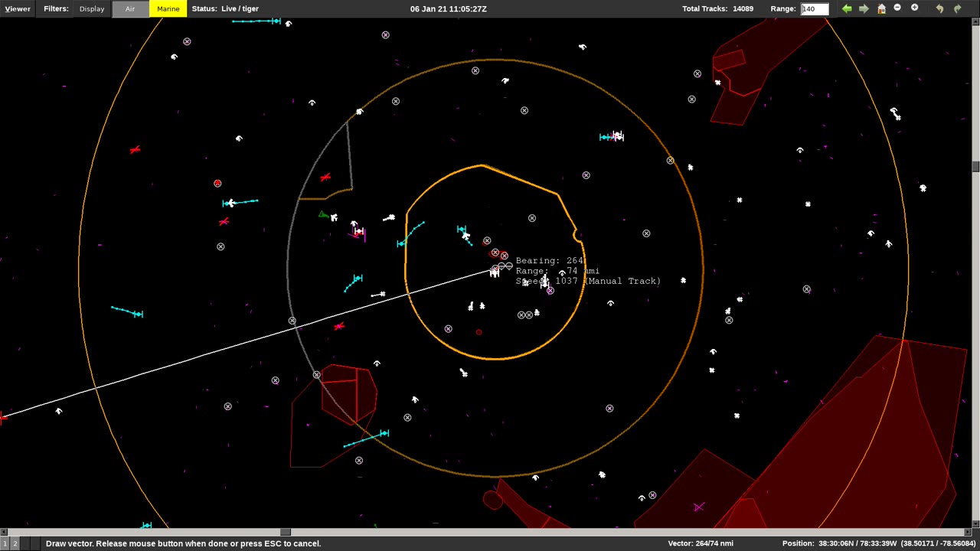Viewport: 980px width, 551px height.
Task: Click the 'Filters:' label
Action: pos(56,8)
